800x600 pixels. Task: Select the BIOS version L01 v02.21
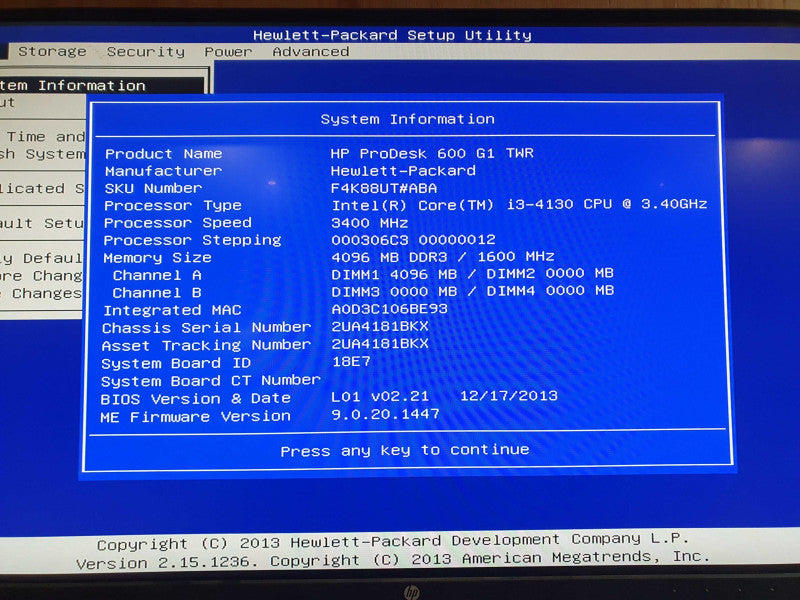(x=380, y=396)
